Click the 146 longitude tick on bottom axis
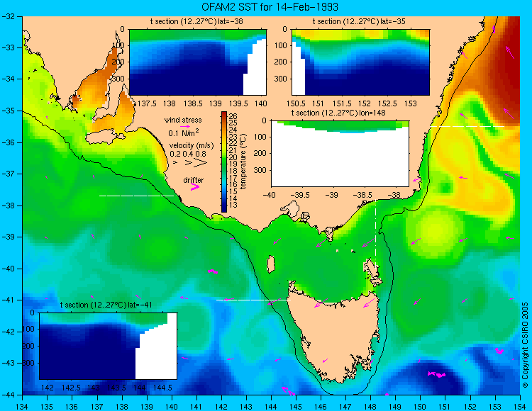Image resolution: width=532 pixels, height=411 pixels. 321,406
